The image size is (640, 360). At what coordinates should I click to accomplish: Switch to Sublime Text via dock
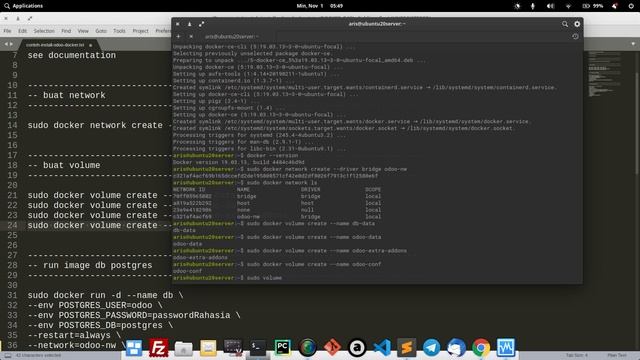pyautogui.click(x=407, y=348)
